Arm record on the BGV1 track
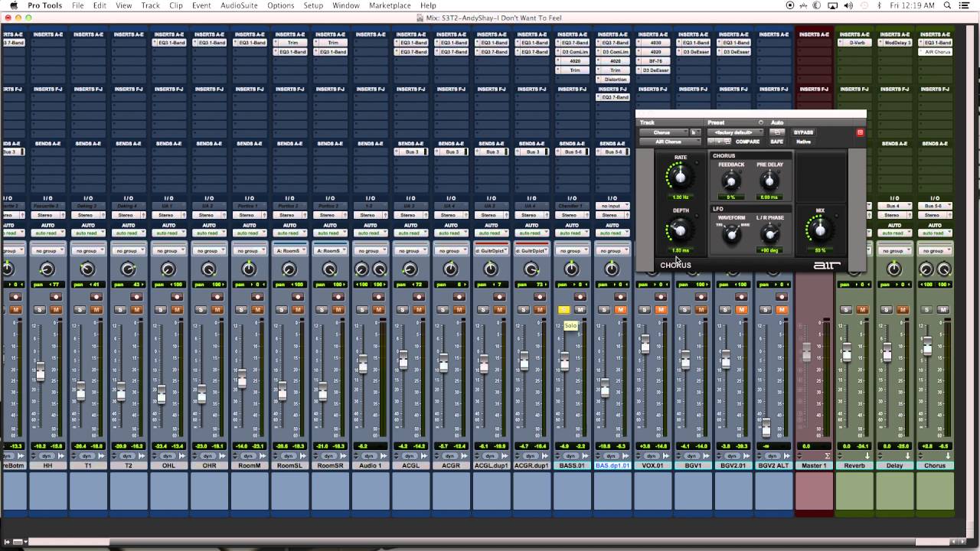The width and height of the screenshot is (980, 551). click(701, 296)
